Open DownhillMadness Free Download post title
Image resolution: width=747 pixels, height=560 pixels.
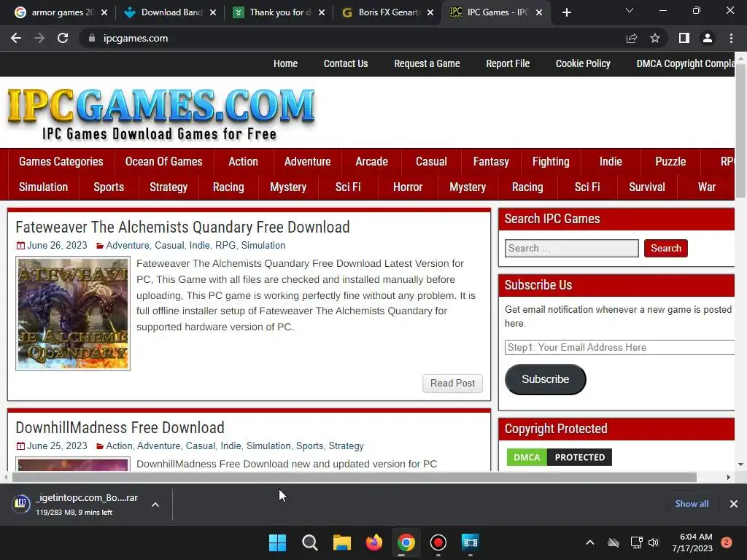(120, 427)
